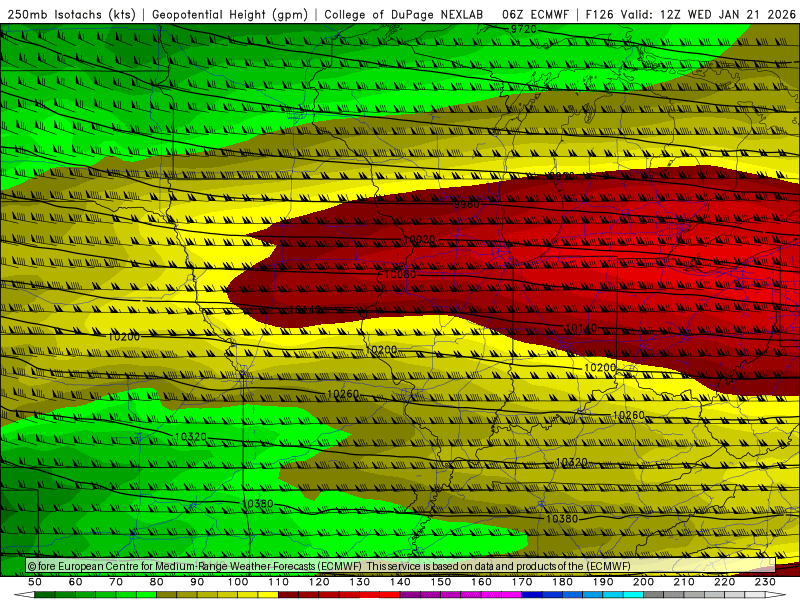
Task: Click the 'Geopotential Height (gpm)' title text
Action: (230, 14)
